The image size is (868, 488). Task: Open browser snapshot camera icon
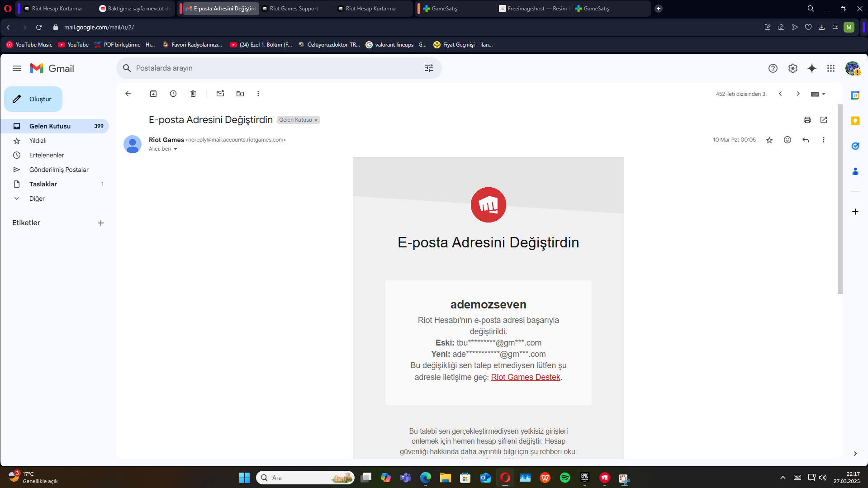tap(781, 27)
